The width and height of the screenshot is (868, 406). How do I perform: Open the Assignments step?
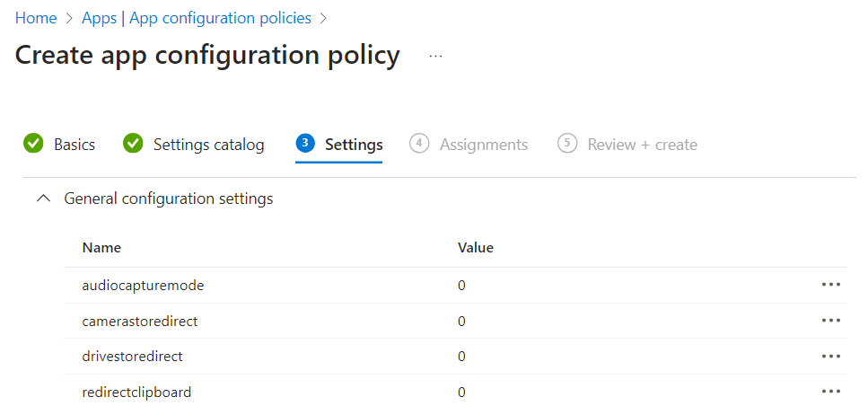(x=483, y=145)
